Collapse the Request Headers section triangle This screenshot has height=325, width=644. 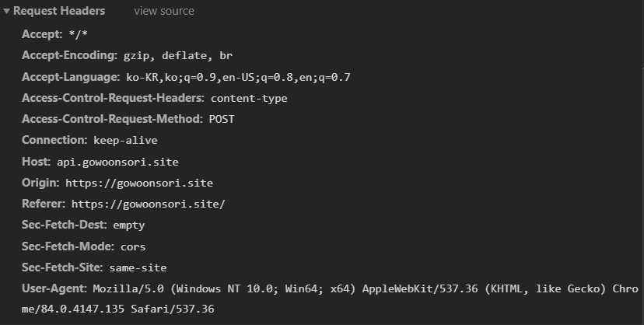[x=7, y=12]
